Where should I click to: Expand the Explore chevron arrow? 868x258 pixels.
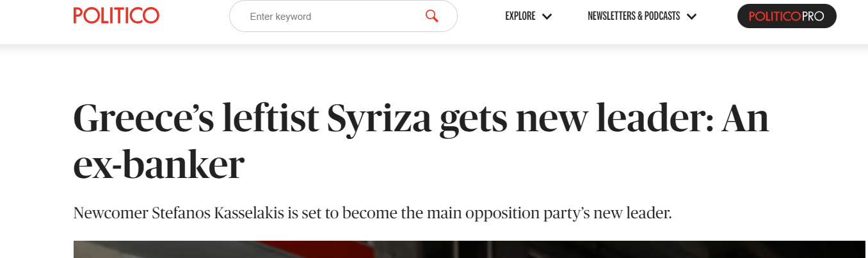(547, 17)
